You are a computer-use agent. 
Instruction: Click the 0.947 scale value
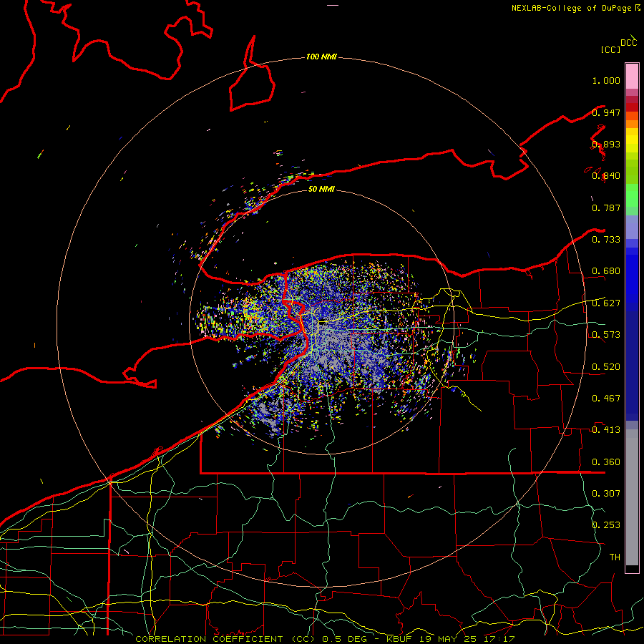tap(606, 112)
